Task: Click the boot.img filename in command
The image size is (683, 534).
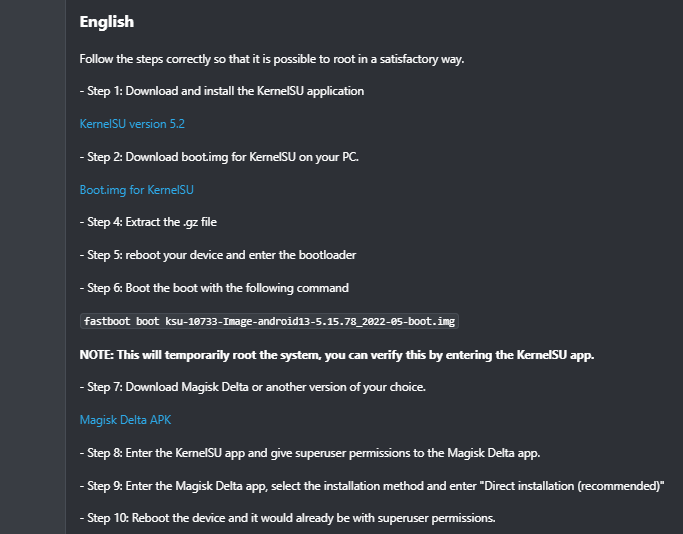Action: pyautogui.click(x=310, y=321)
